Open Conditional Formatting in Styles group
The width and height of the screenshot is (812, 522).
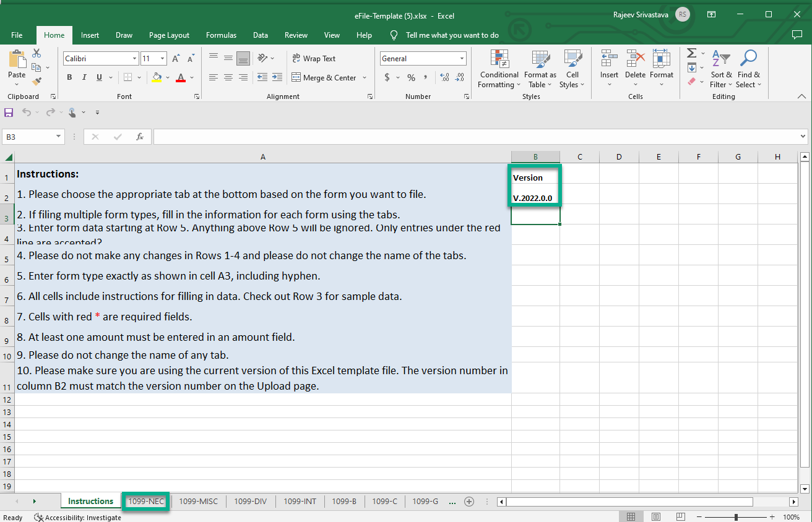coord(499,69)
